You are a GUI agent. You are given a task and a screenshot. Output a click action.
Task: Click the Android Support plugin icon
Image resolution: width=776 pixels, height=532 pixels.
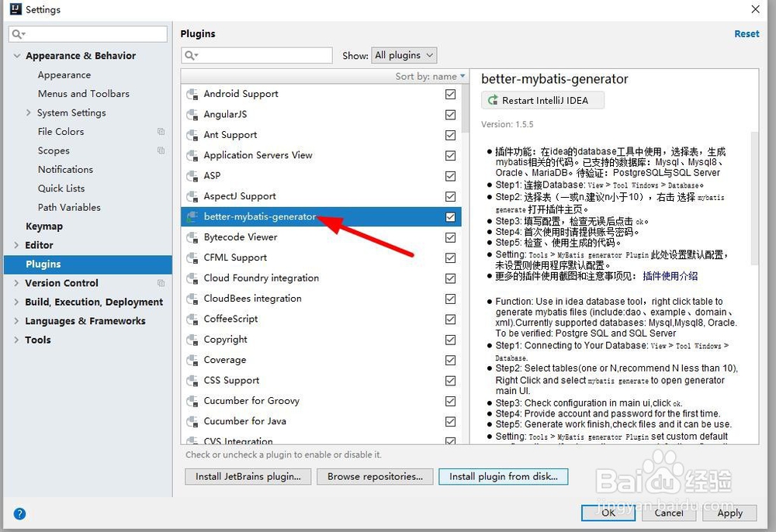click(x=192, y=94)
